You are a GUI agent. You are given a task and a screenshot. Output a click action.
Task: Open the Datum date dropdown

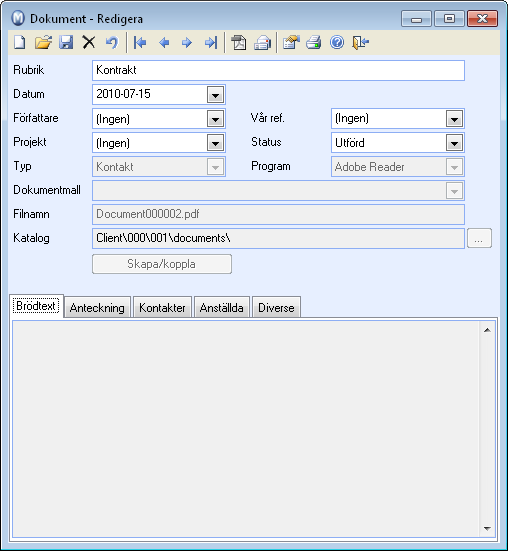(215, 95)
